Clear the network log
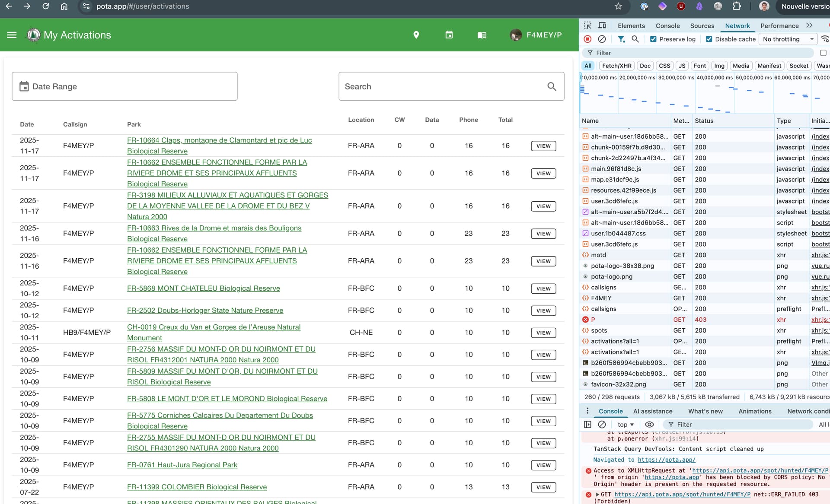The image size is (830, 504). (602, 39)
